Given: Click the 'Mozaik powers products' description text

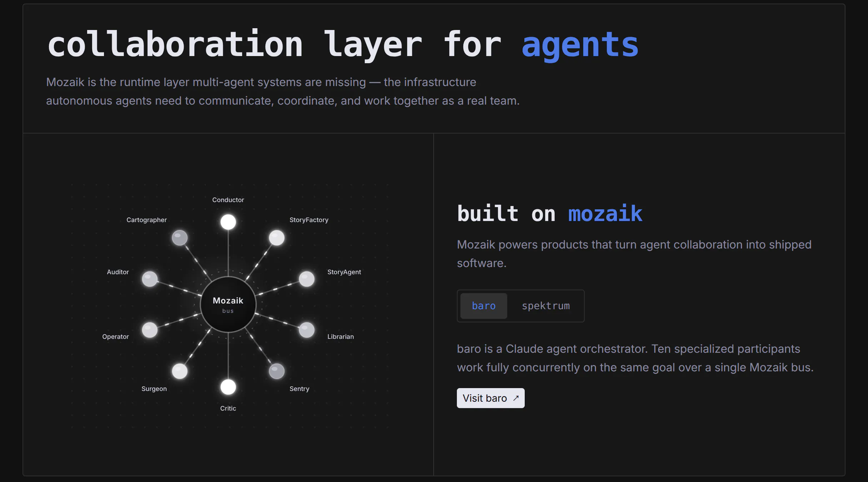Looking at the screenshot, I should tap(634, 254).
